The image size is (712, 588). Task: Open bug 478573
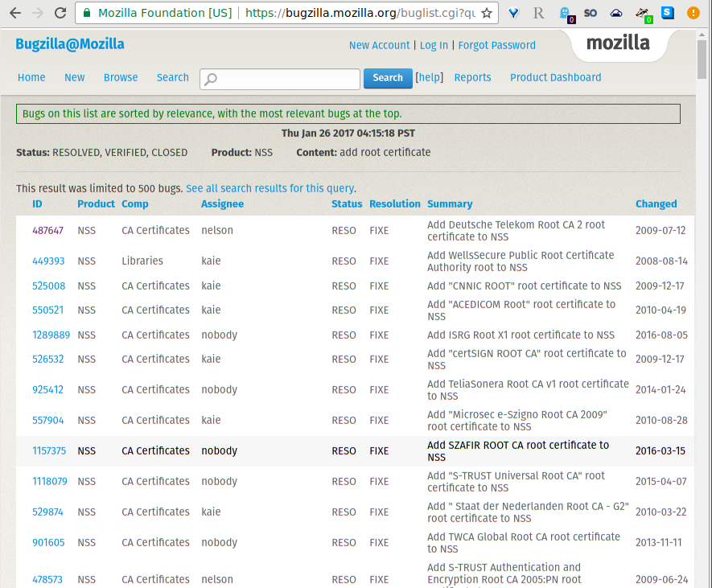pos(47,580)
